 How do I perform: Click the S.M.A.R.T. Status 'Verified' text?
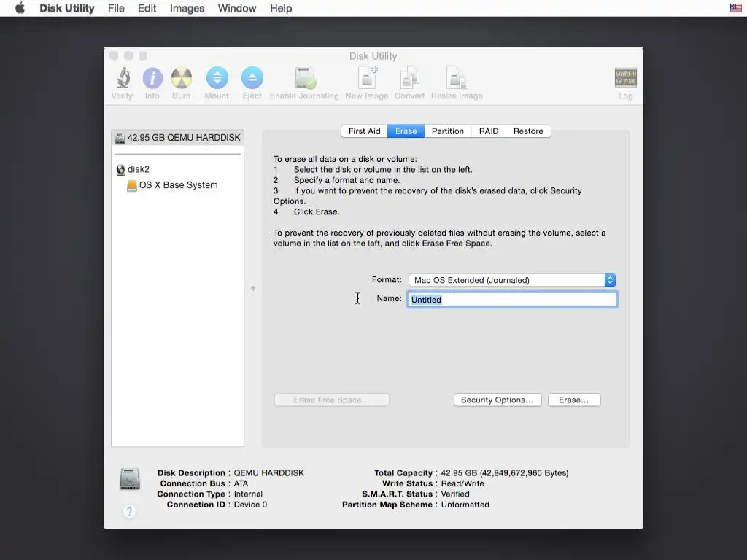[x=455, y=494]
